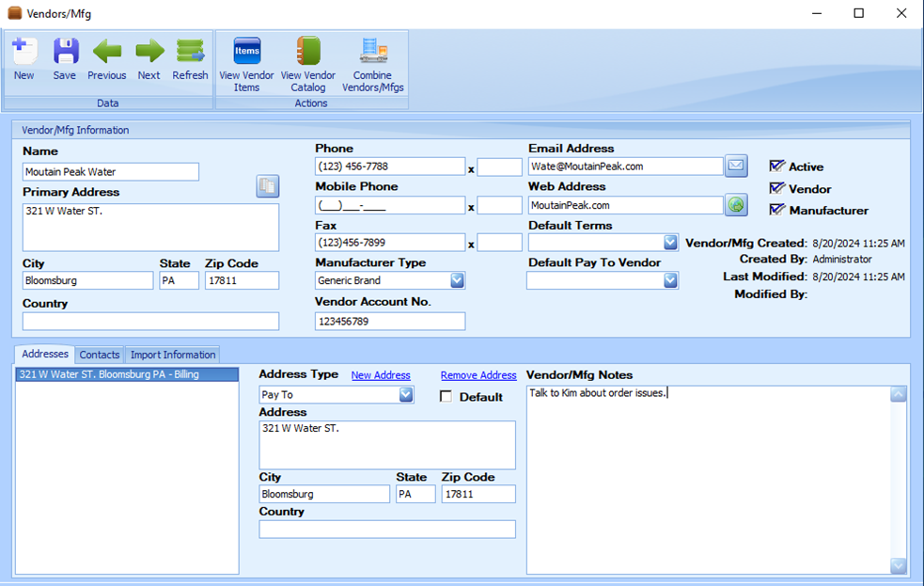Uncheck the Active checkbox
924x586 pixels.
pyautogui.click(x=776, y=166)
